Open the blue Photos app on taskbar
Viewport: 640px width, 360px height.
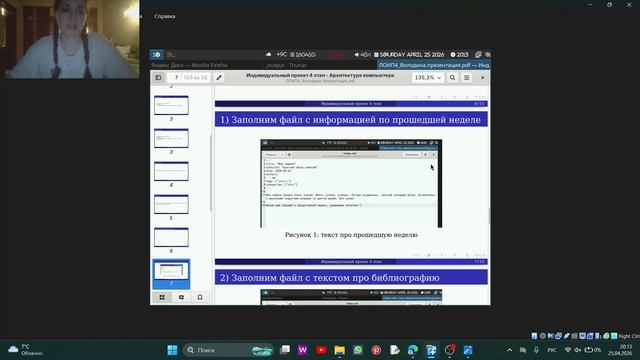[468, 350]
